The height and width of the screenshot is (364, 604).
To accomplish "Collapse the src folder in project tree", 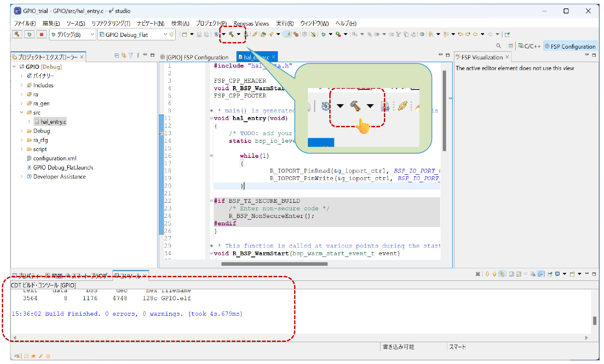I will pos(21,113).
